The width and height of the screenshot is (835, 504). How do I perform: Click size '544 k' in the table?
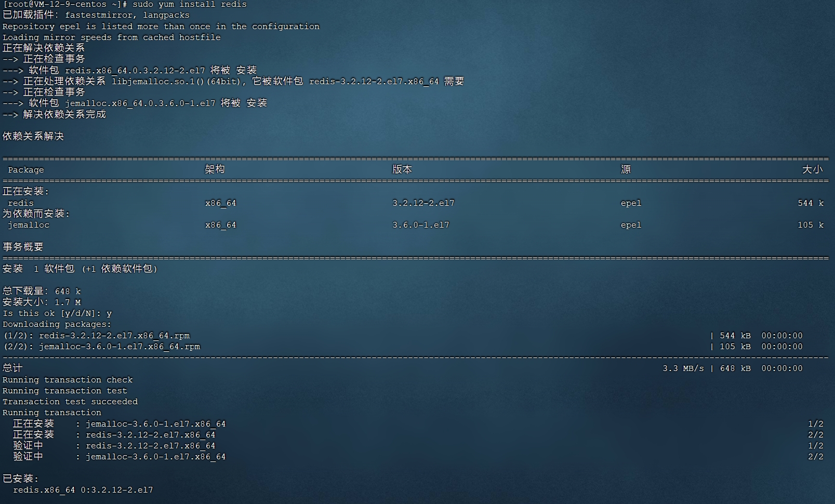coord(811,203)
